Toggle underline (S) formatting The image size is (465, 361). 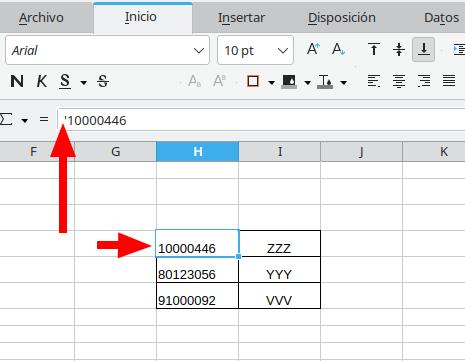pos(65,81)
